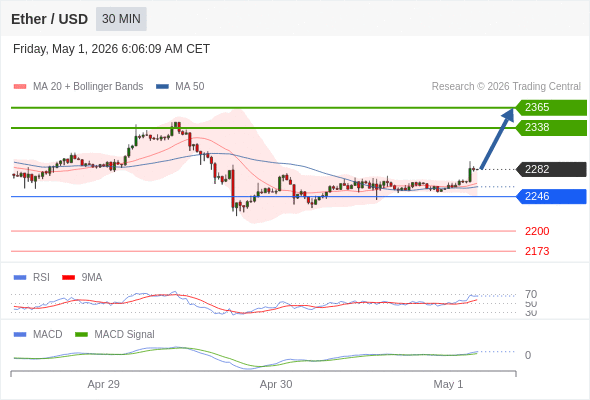The height and width of the screenshot is (400, 590).
Task: Select the 2338 green resistance label
Action: pos(551,128)
